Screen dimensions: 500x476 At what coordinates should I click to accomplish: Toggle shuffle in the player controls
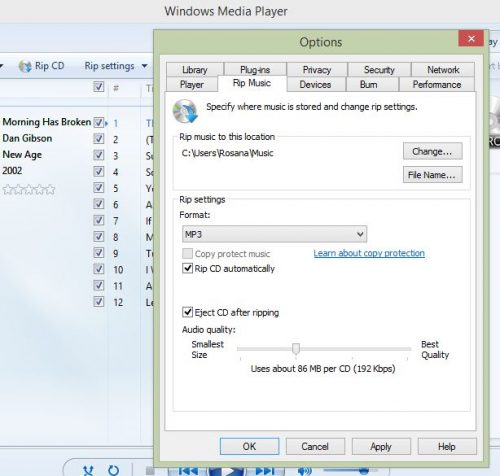pyautogui.click(x=88, y=470)
